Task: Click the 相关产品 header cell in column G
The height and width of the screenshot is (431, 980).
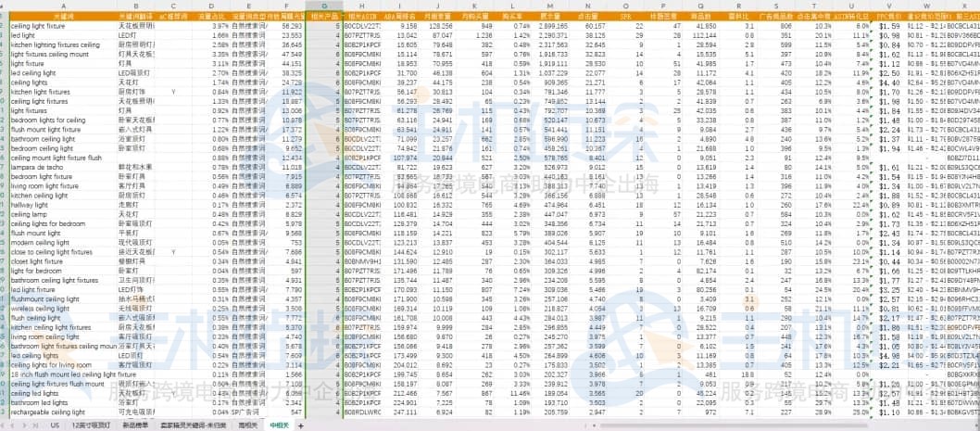Action: [324, 17]
